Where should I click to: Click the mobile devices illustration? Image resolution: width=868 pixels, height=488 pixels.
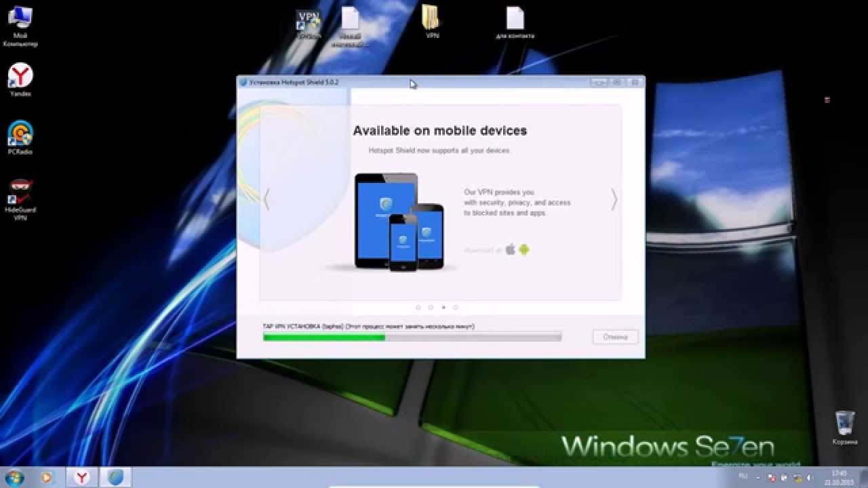point(399,221)
